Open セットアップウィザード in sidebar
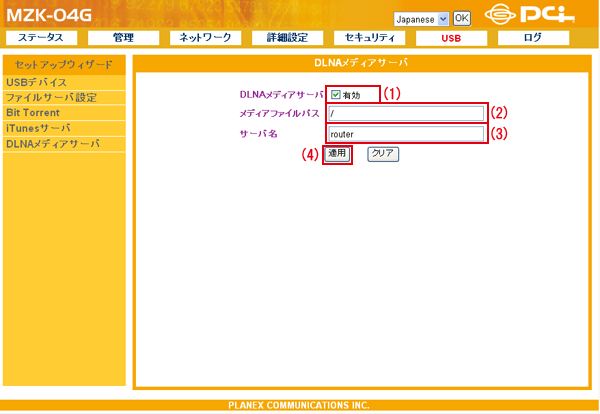 (64, 65)
